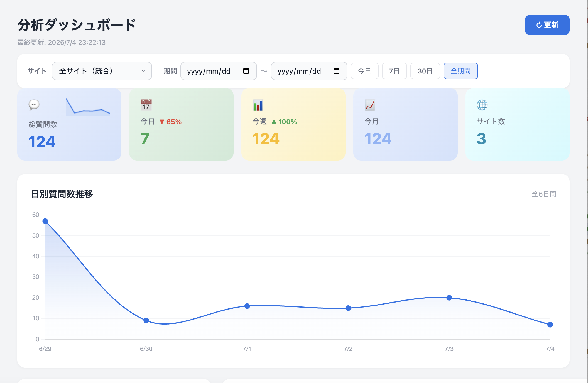Image resolution: width=588 pixels, height=383 pixels.
Task: Click the 総質問数 value 124
Action: pos(42,142)
